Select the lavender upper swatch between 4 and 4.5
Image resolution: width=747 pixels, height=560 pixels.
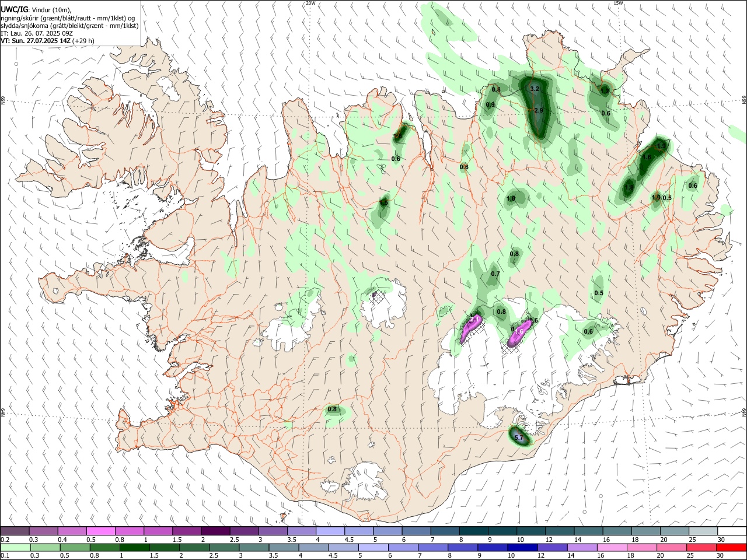(x=330, y=531)
